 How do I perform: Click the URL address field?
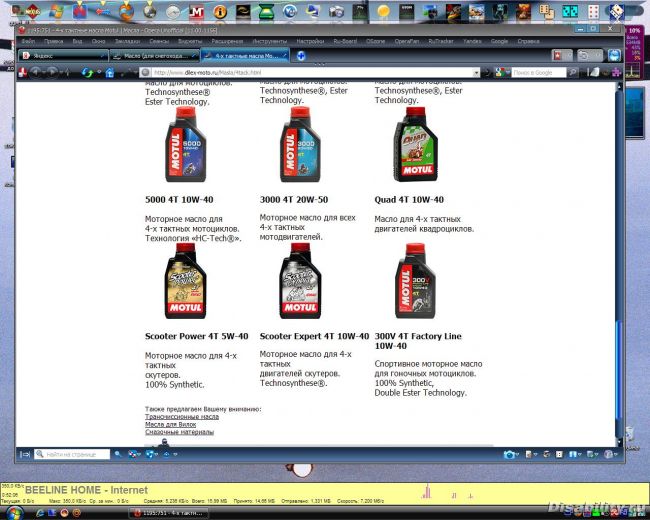pyautogui.click(x=311, y=73)
